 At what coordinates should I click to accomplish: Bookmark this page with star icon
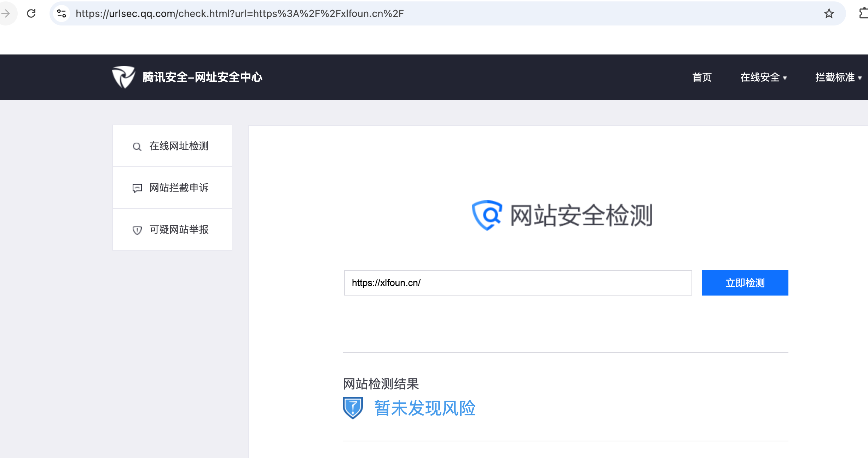(829, 13)
